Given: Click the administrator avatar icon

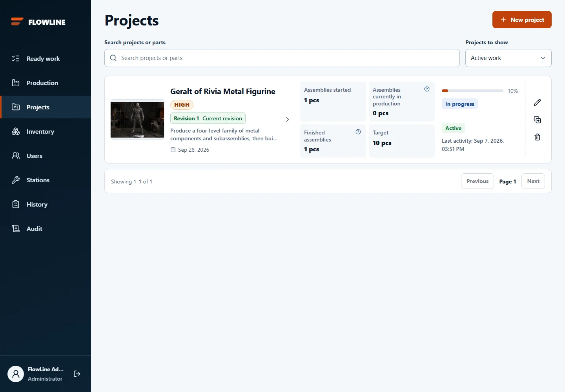Looking at the screenshot, I should (x=16, y=374).
